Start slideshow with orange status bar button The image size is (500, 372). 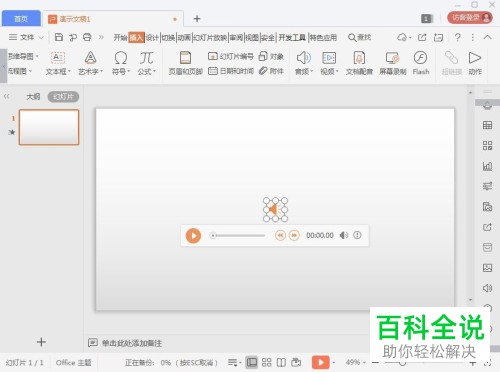[321, 362]
